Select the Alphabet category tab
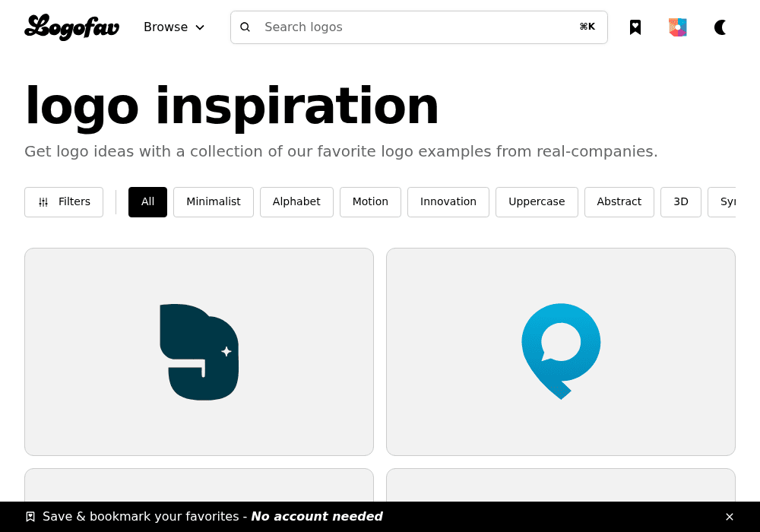 296,202
